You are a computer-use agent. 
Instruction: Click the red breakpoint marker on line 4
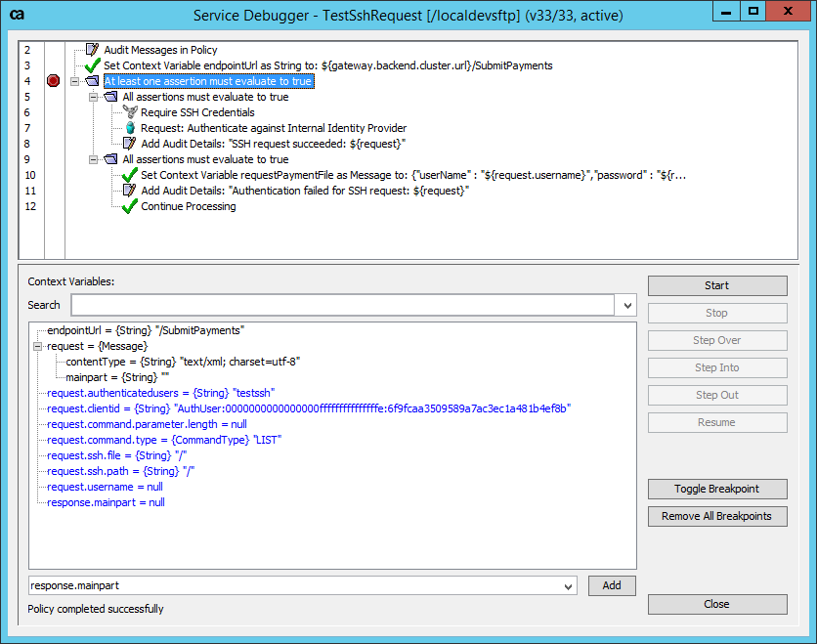click(x=54, y=81)
